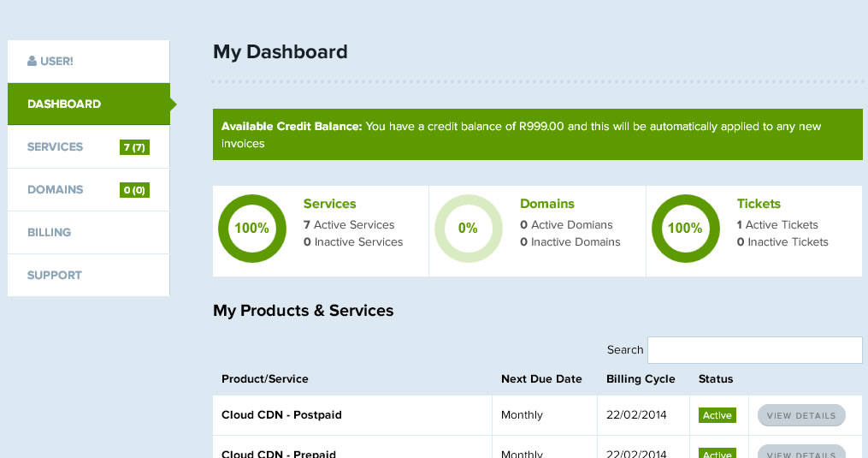868x458 pixels.
Task: Click the Monthly cell for Cloud CDN - Postpaid
Action: coord(522,414)
